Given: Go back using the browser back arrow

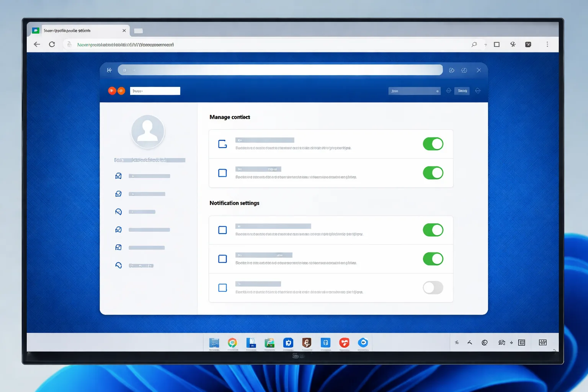Looking at the screenshot, I should pos(37,44).
